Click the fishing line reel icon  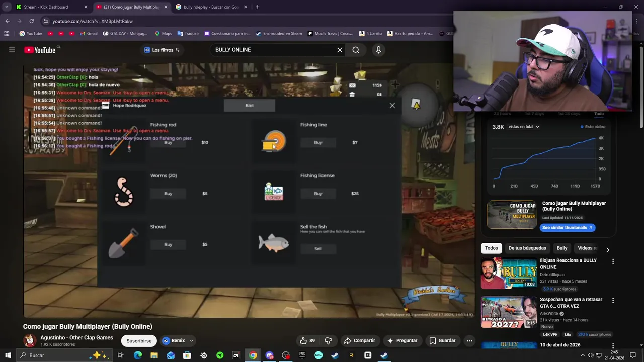(x=274, y=141)
